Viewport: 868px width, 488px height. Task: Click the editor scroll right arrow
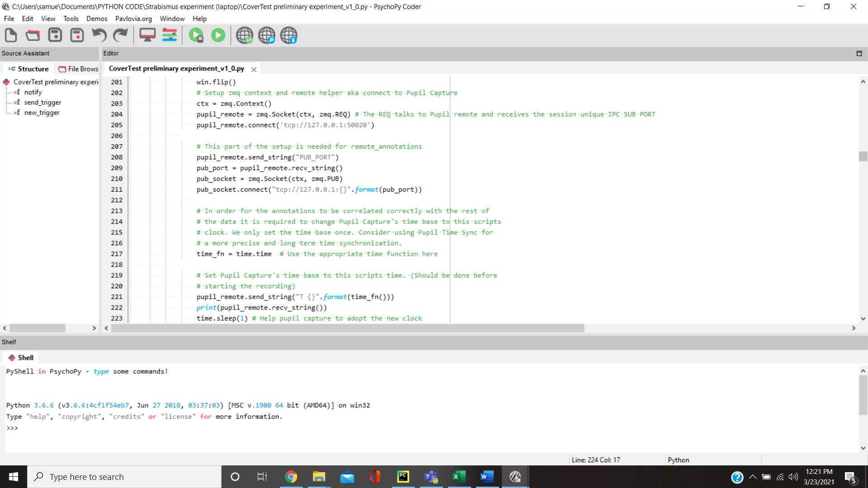point(854,328)
